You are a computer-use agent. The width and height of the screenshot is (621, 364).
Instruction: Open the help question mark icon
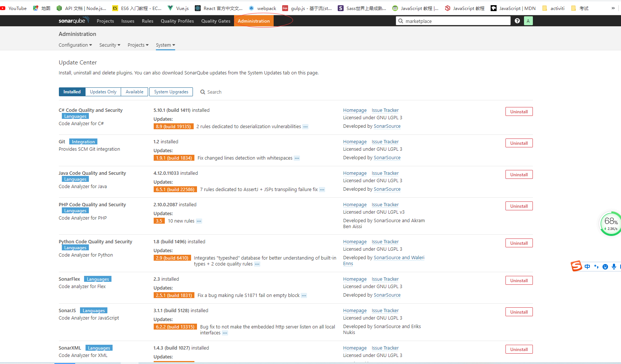[517, 21]
